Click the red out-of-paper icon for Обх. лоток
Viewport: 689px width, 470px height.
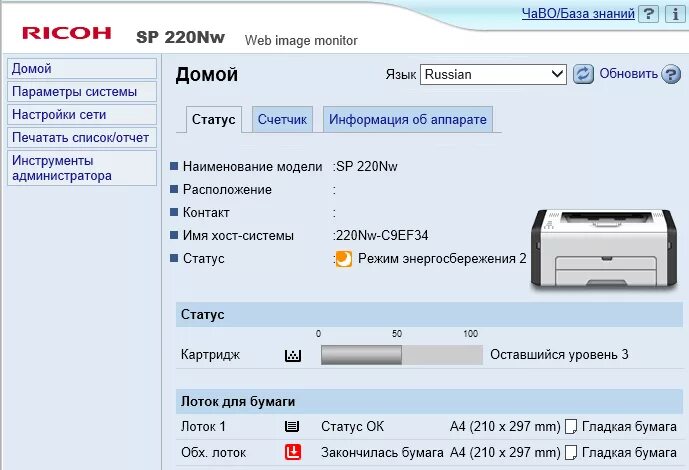pos(293,452)
